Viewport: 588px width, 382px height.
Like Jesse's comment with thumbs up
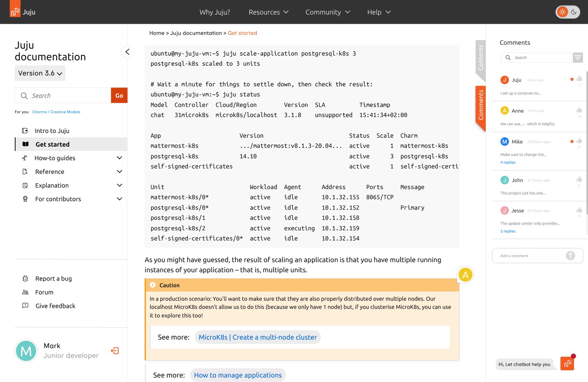[x=579, y=210]
